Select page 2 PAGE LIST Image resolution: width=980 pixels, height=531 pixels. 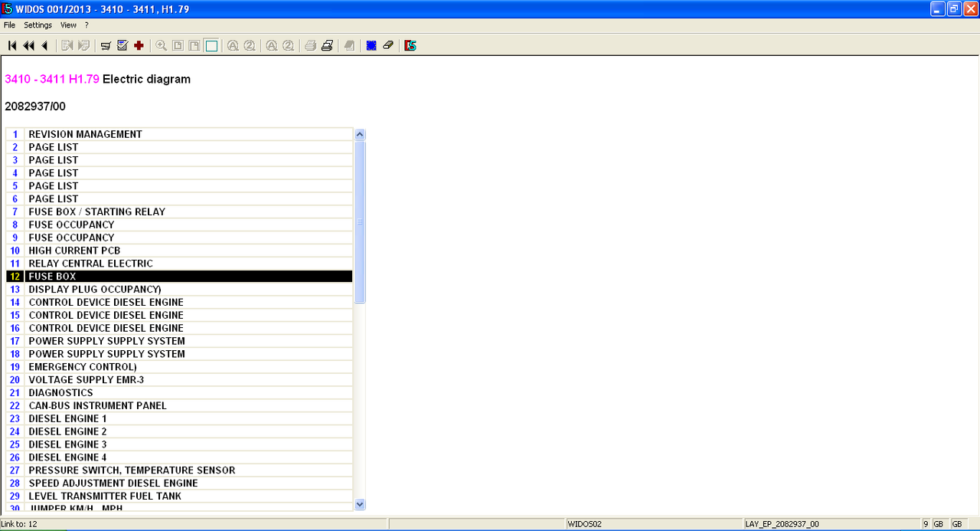tap(179, 147)
